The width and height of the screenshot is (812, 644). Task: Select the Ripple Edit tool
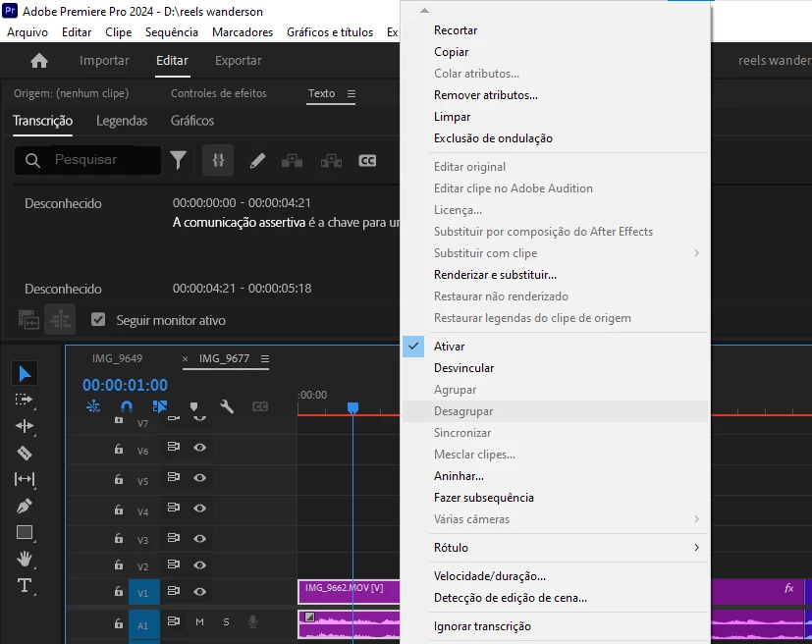[25, 425]
